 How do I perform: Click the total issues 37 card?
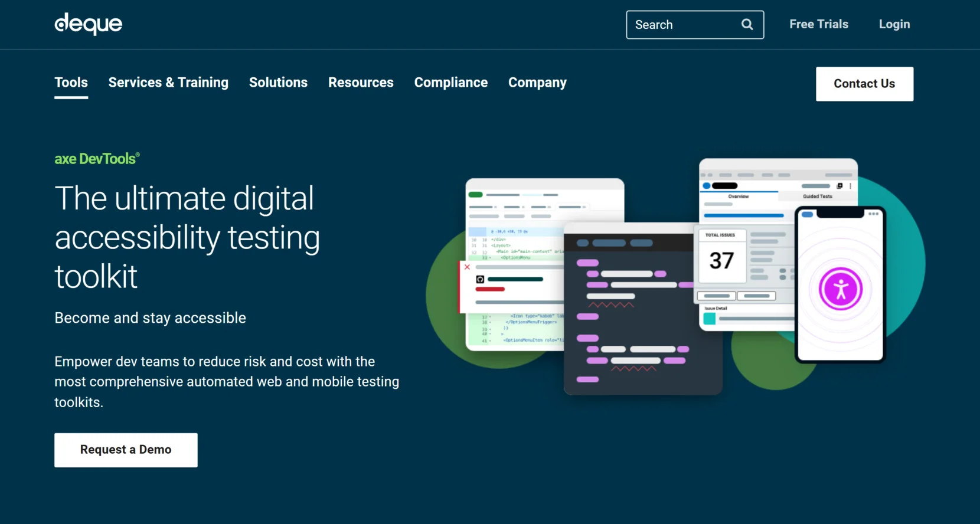click(722, 256)
